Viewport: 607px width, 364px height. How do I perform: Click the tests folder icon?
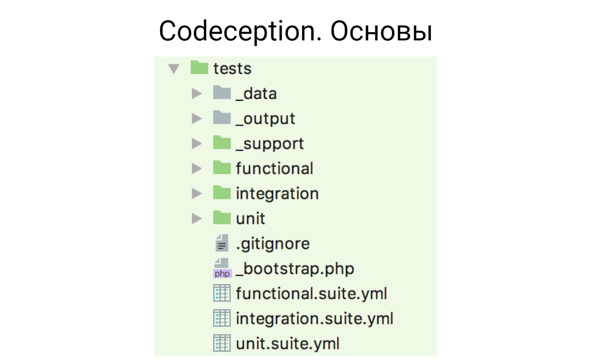click(x=199, y=68)
